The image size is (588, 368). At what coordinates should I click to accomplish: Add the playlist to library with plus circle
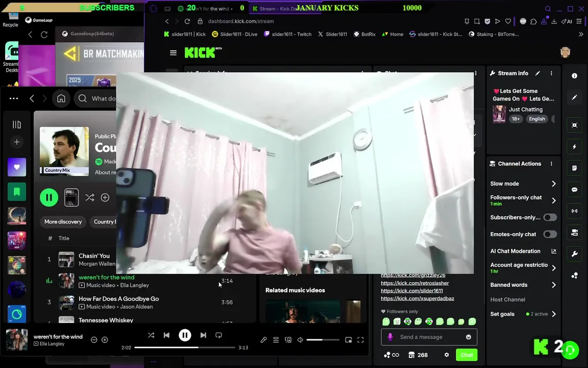(105, 197)
